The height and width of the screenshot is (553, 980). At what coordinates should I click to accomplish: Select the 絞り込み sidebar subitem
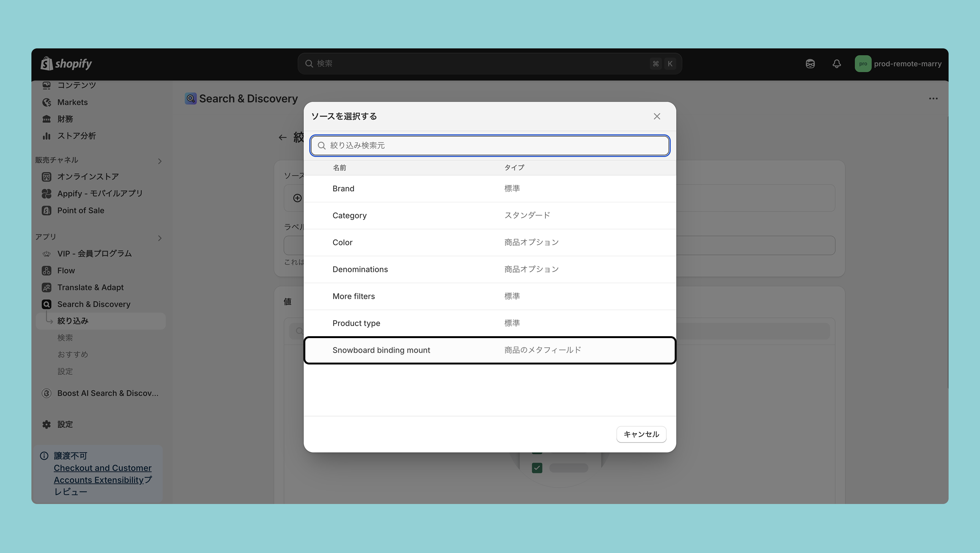click(x=73, y=320)
